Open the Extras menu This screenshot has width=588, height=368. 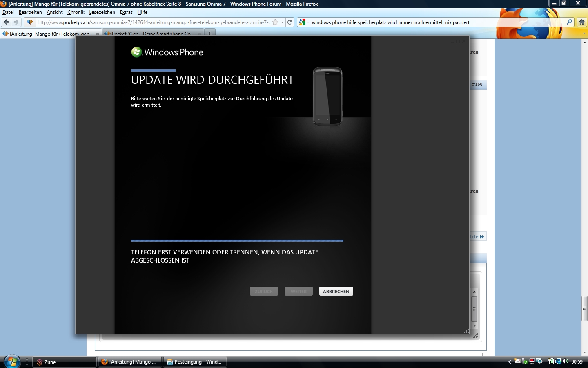click(x=126, y=12)
